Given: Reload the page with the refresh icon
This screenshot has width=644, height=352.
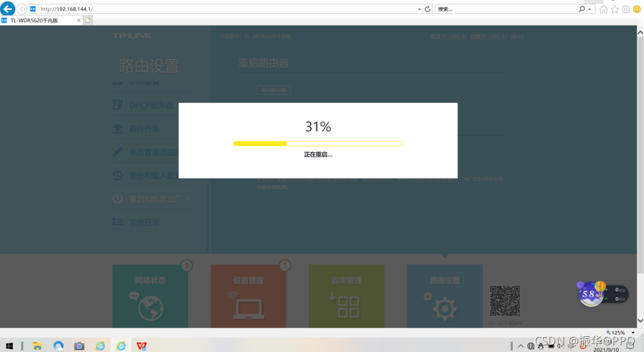Looking at the screenshot, I should [x=428, y=9].
